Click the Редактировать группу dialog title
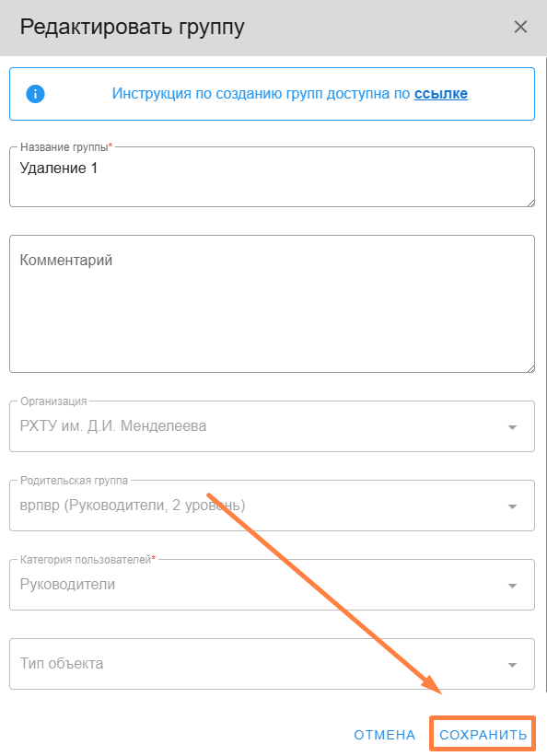The height and width of the screenshot is (756, 547). pyautogui.click(x=133, y=27)
